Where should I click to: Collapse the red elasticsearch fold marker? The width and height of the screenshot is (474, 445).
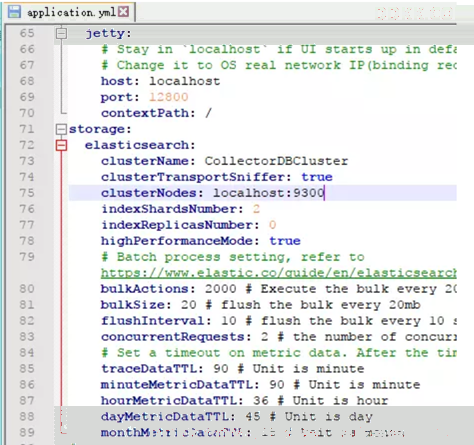click(61, 145)
